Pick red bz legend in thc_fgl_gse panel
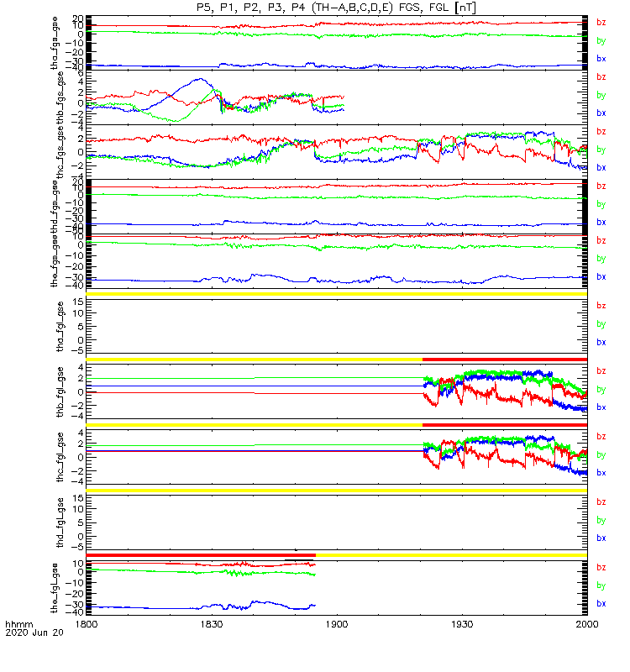 pyautogui.click(x=601, y=436)
